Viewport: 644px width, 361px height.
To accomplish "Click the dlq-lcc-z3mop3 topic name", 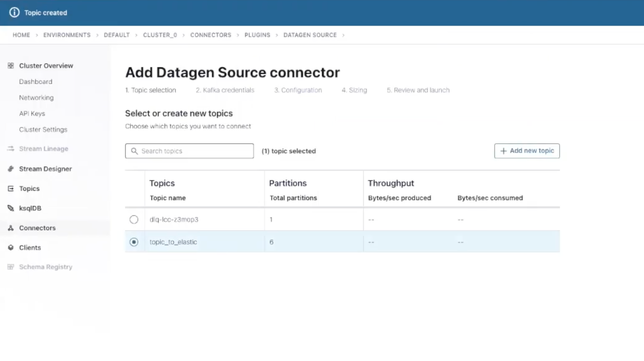I will click(174, 219).
